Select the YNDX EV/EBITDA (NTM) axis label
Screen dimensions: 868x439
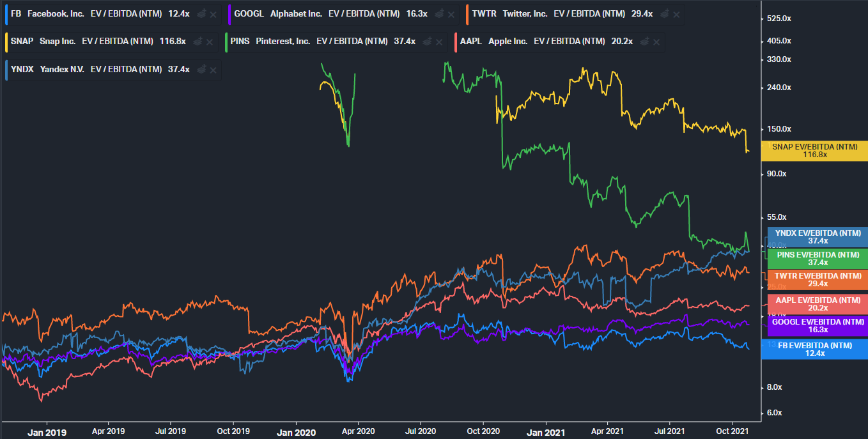[x=818, y=237]
